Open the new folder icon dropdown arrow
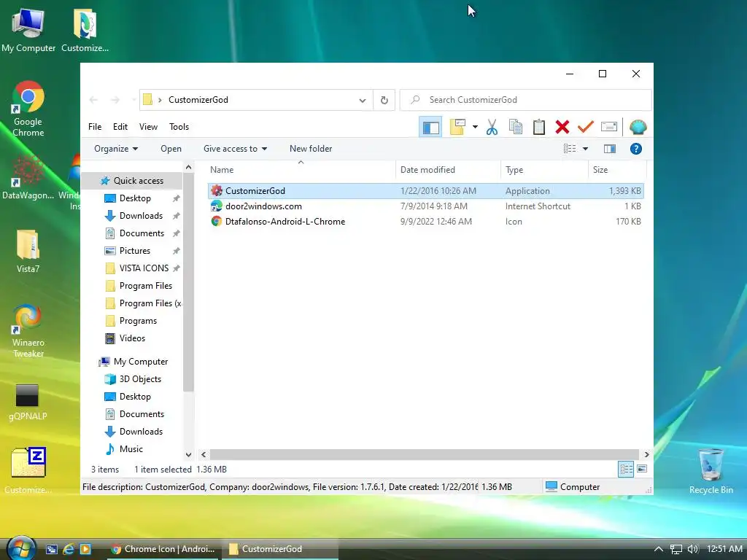 [475, 127]
